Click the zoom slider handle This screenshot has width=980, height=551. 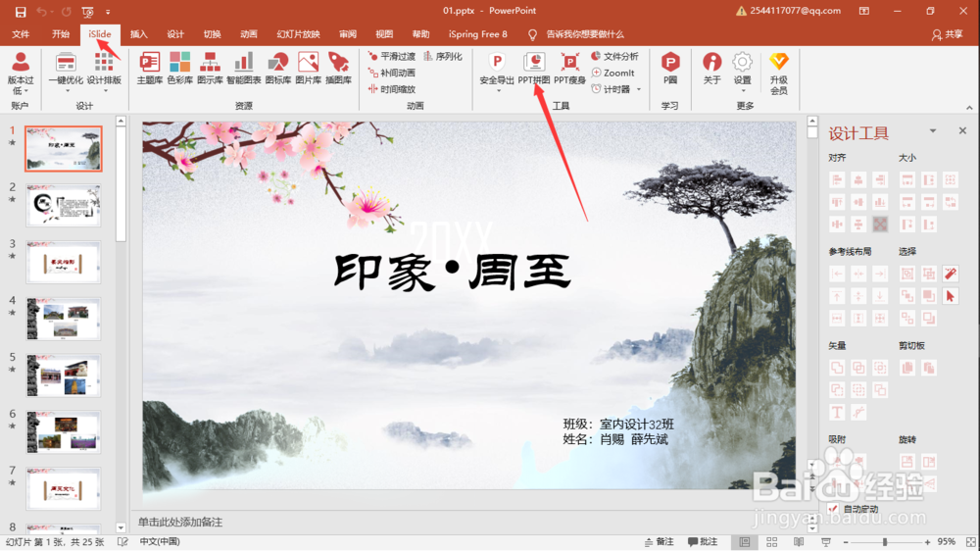[884, 541]
